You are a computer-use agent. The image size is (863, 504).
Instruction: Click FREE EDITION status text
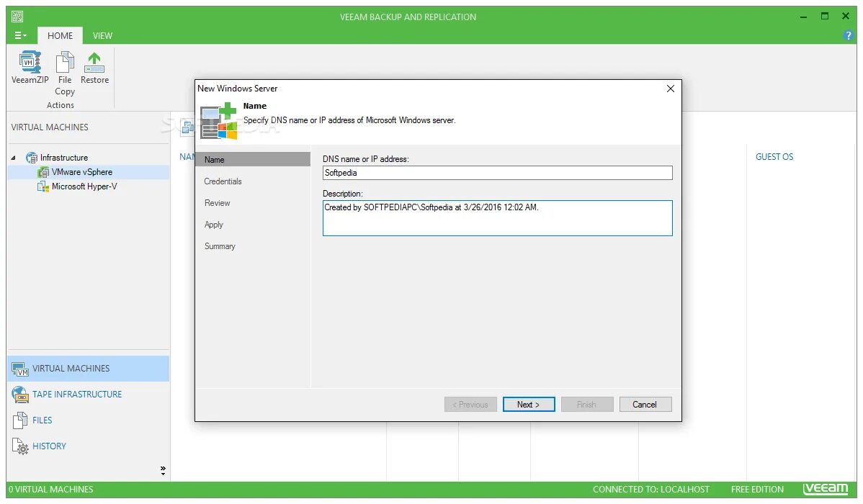[757, 490]
